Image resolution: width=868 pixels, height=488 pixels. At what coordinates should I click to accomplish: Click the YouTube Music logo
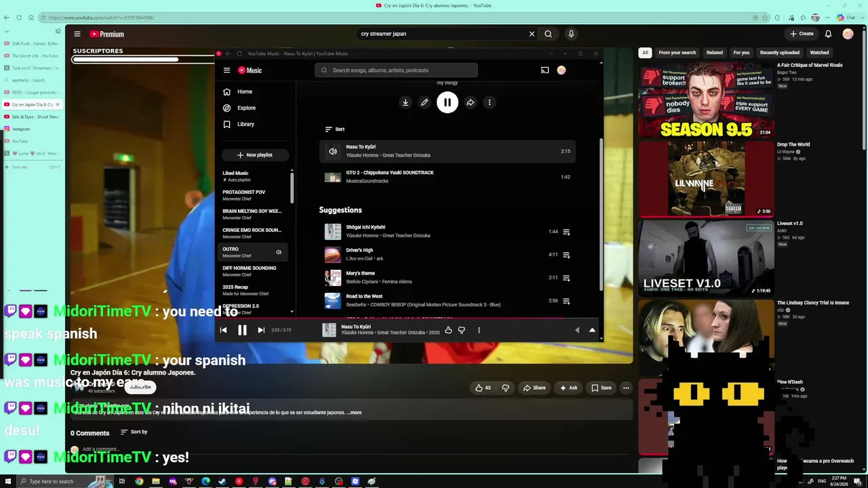tap(250, 70)
